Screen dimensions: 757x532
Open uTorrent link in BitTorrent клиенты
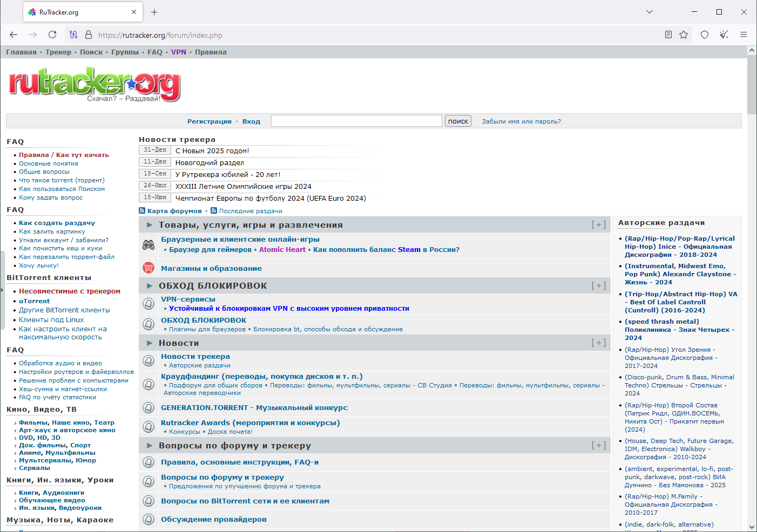click(x=34, y=301)
